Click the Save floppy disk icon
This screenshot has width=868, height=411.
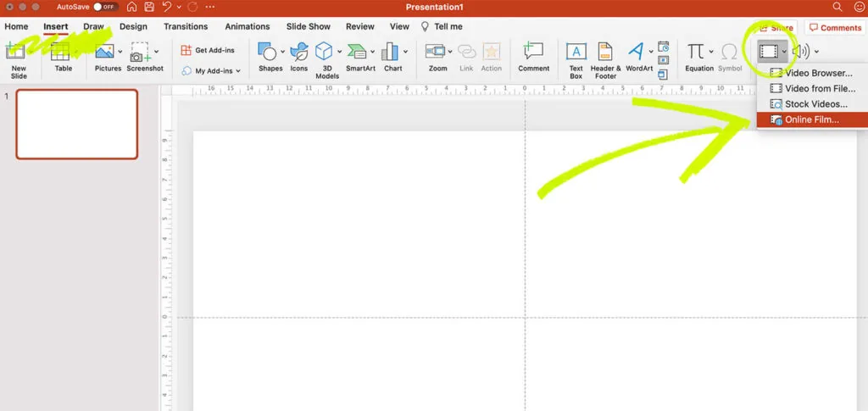(x=149, y=7)
